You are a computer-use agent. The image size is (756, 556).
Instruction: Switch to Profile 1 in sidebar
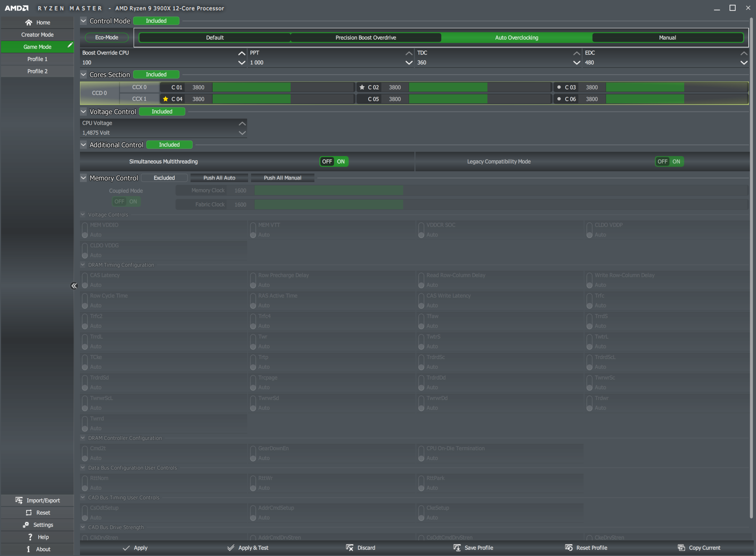click(x=37, y=59)
